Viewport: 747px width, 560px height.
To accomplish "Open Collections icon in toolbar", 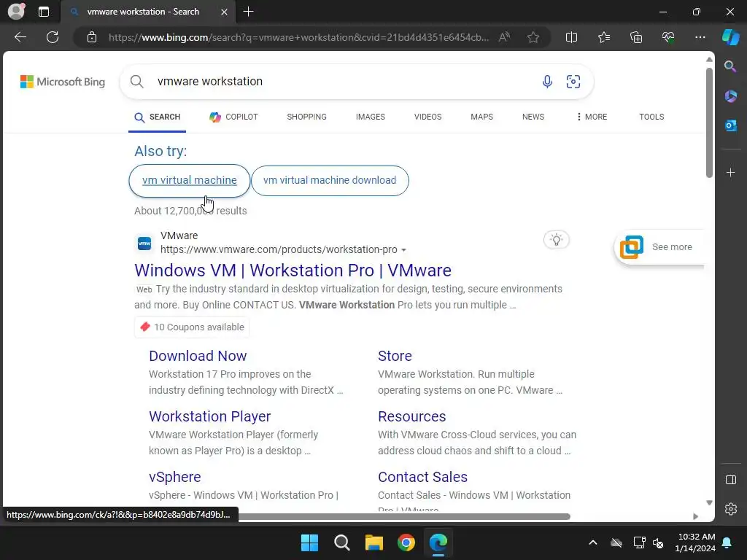I will tap(636, 37).
